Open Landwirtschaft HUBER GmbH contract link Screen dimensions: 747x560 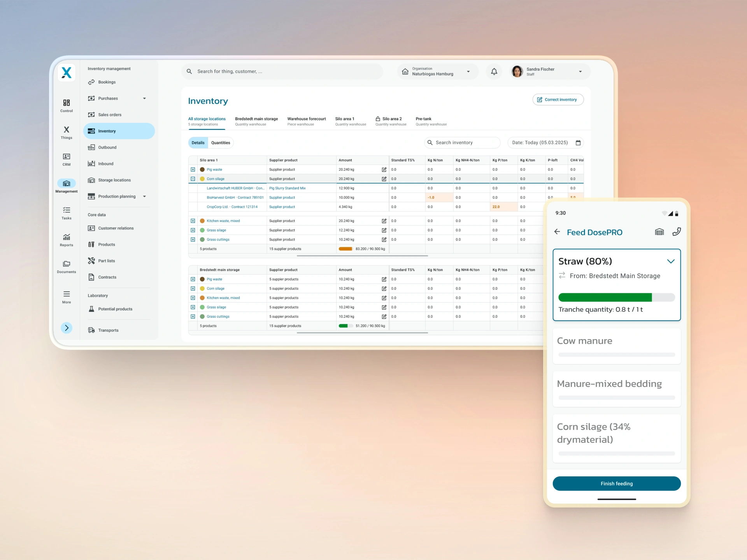[235, 188]
